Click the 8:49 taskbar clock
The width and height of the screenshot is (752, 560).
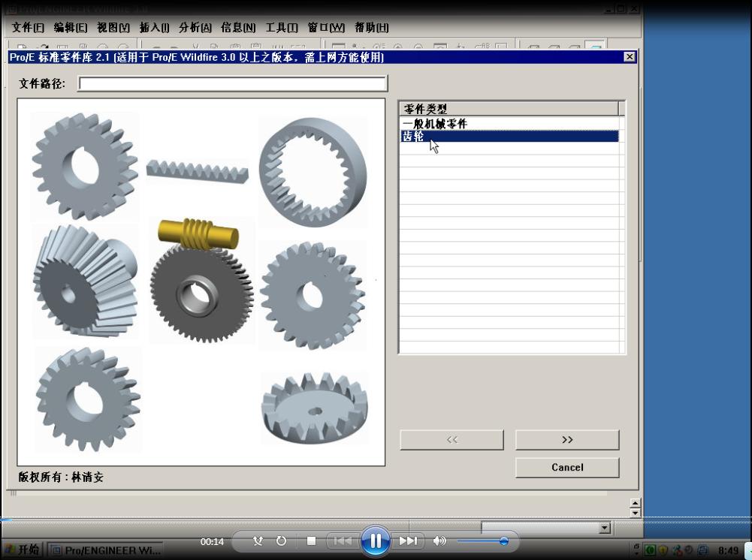pyautogui.click(x=728, y=551)
